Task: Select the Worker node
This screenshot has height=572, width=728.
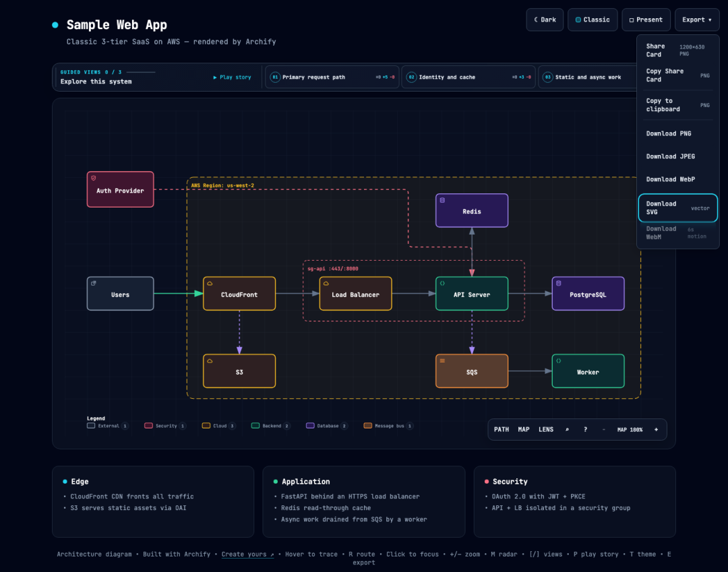Action: (588, 371)
